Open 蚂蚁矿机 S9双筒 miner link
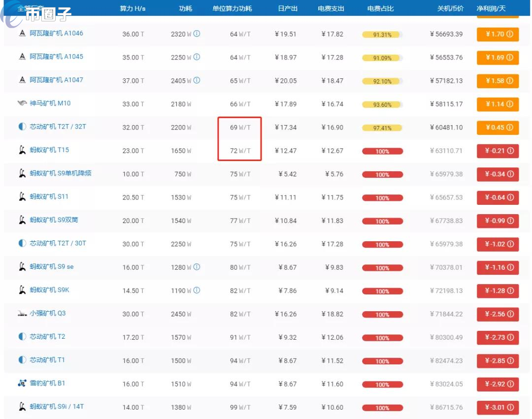The image size is (532, 419). coord(54,220)
